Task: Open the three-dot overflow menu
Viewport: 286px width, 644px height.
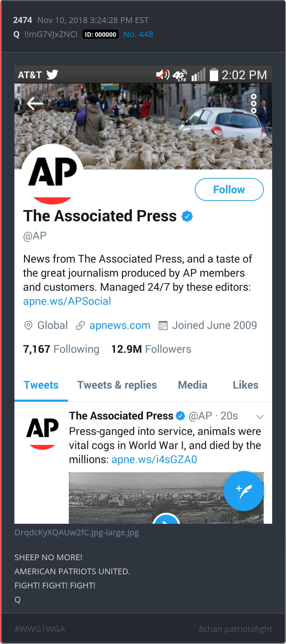Action: coord(254,104)
